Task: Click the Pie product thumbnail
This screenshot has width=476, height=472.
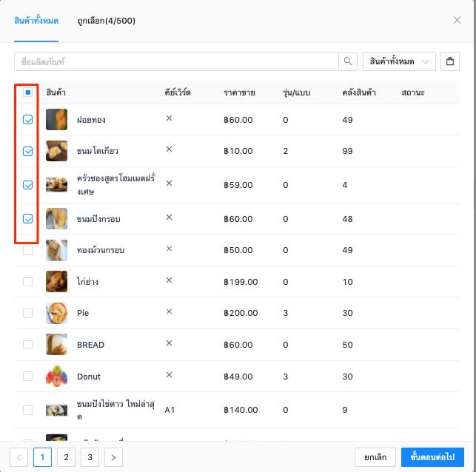Action: click(x=56, y=313)
